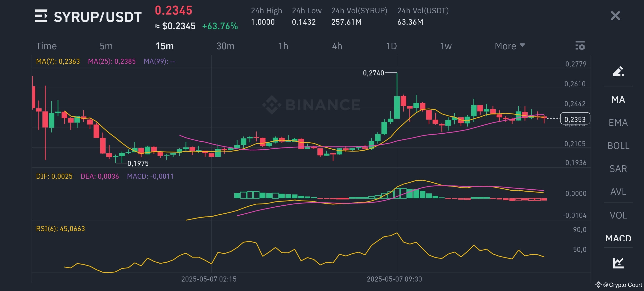The image size is (644, 291).
Task: Click the RSI(6): 45,0663 legend
Action: pyautogui.click(x=60, y=229)
